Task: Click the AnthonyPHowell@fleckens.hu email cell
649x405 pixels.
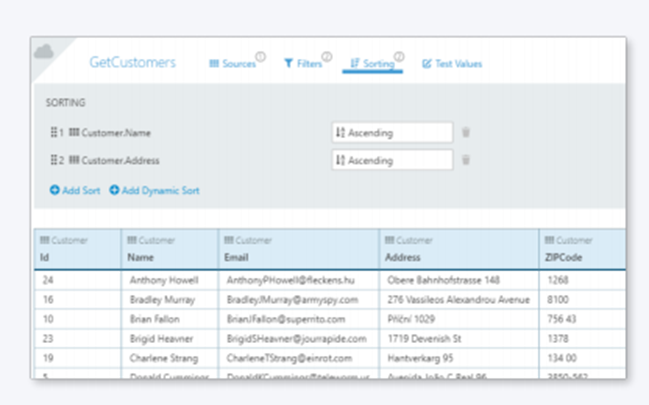Action: coord(298,280)
